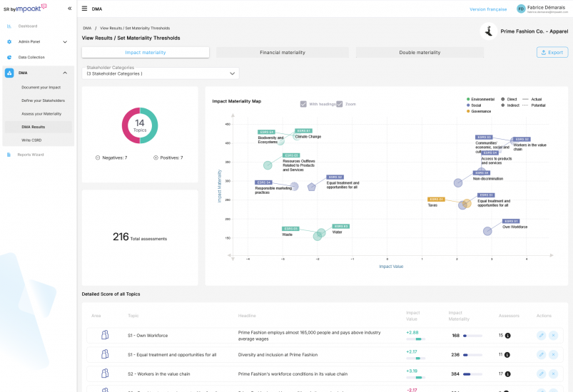Click the Own Workforce impact materiality bar

(x=472, y=335)
